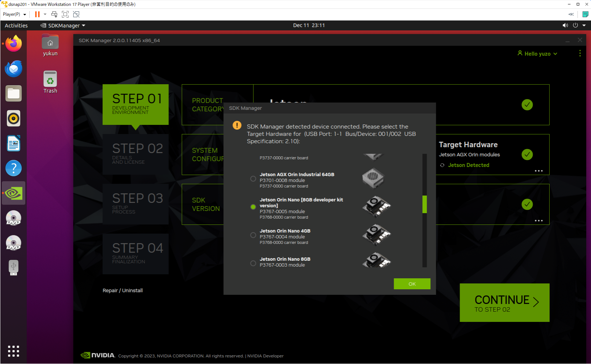This screenshot has width=591, height=364.
Task: Open LibreOffice Writer from dock
Action: click(14, 143)
